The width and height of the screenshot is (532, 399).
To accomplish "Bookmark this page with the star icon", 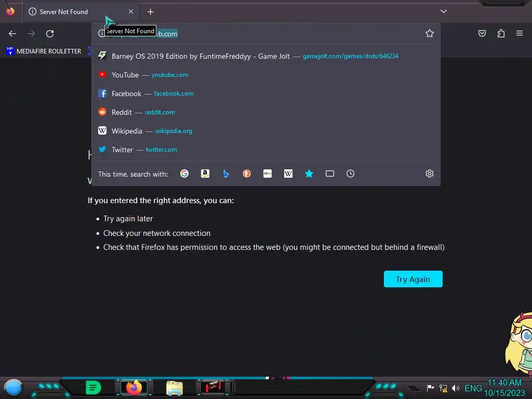I will (x=430, y=33).
